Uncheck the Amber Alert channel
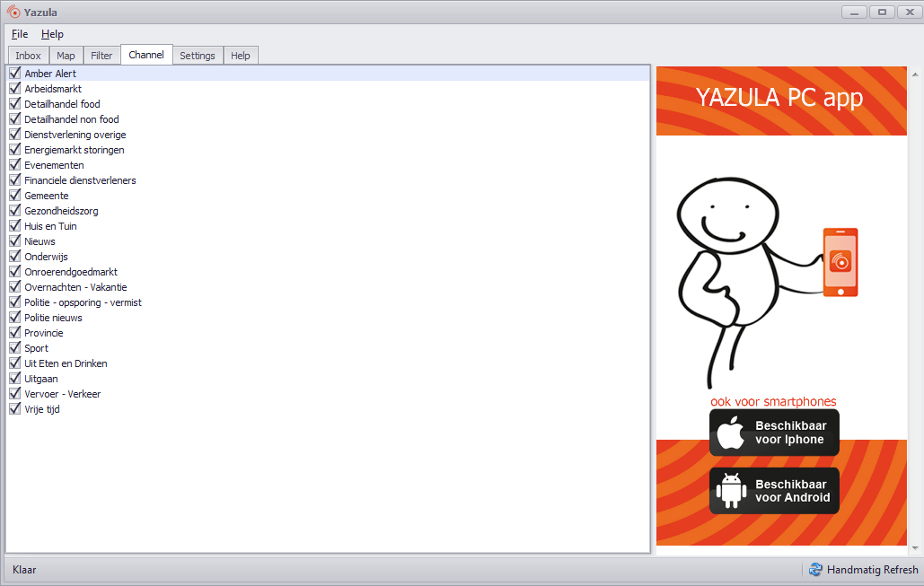 pyautogui.click(x=15, y=73)
